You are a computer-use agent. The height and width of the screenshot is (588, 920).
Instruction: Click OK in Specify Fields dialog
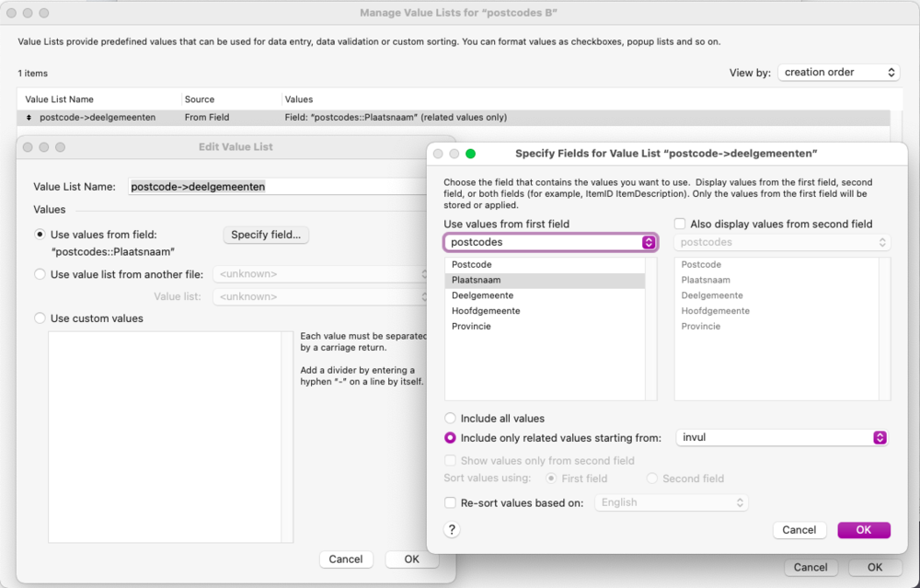tap(863, 530)
